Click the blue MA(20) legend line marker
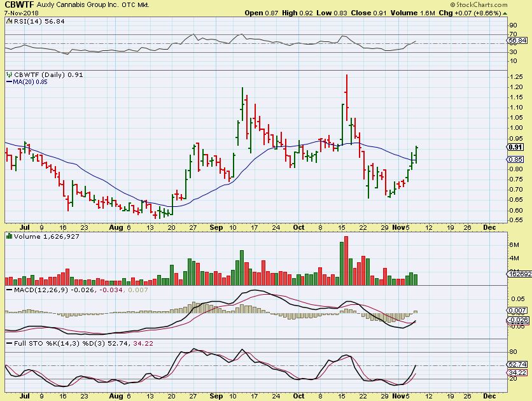The height and width of the screenshot is (401, 532). pos(9,82)
